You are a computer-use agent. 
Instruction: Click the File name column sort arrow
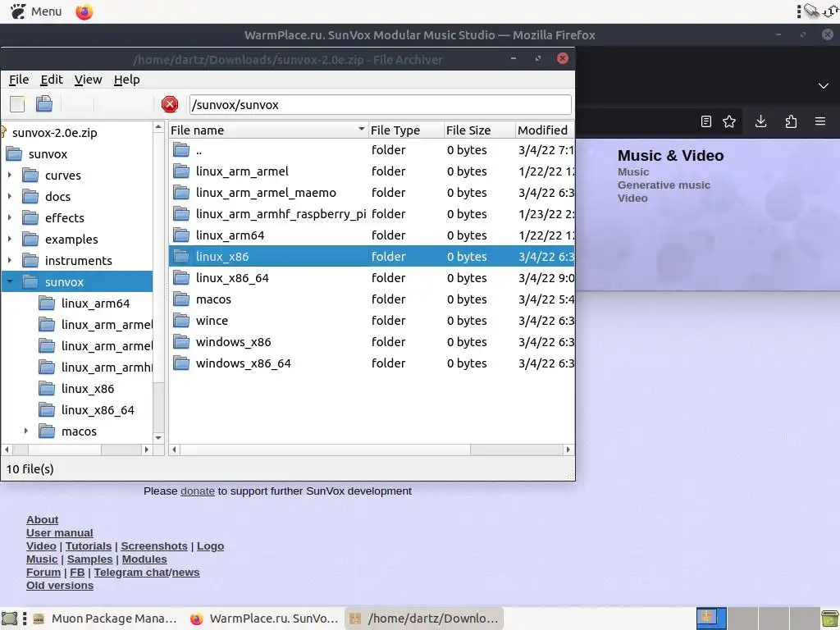[x=361, y=129]
